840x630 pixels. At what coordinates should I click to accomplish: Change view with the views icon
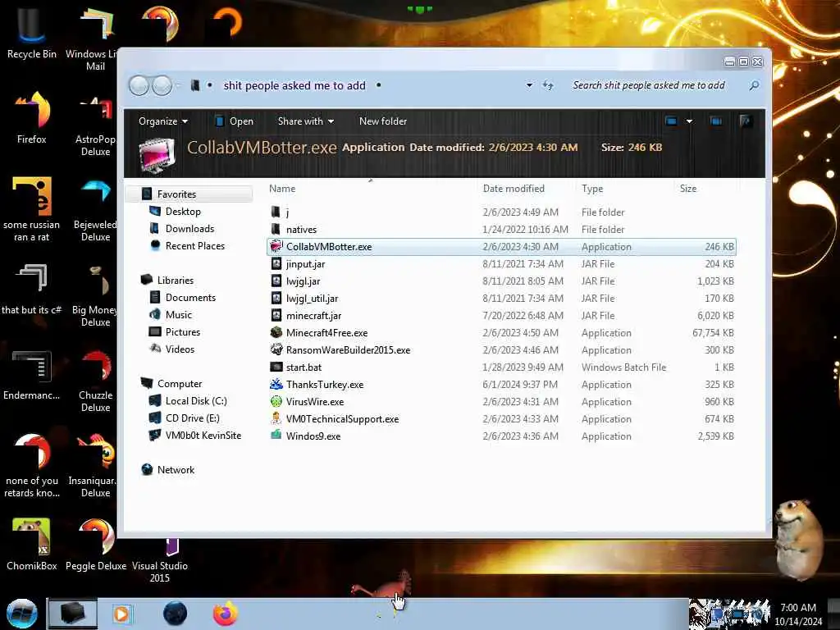pos(671,121)
